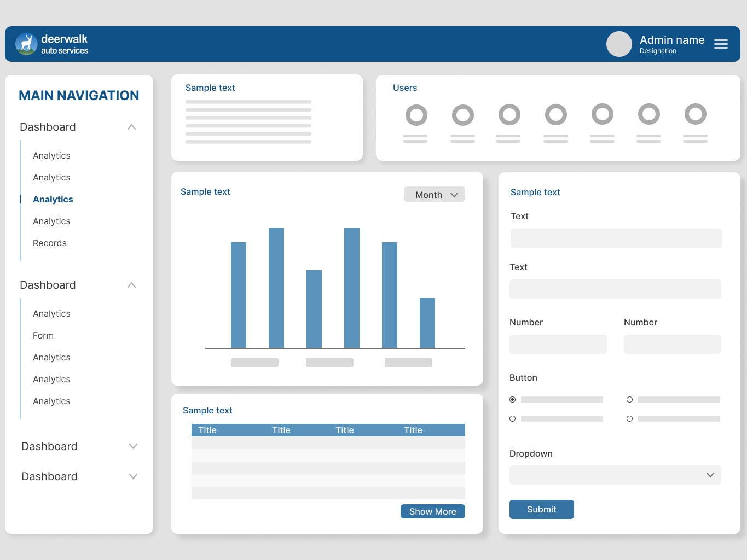This screenshot has height=560, width=747.
Task: Open Form in the second Dashboard group
Action: (43, 335)
